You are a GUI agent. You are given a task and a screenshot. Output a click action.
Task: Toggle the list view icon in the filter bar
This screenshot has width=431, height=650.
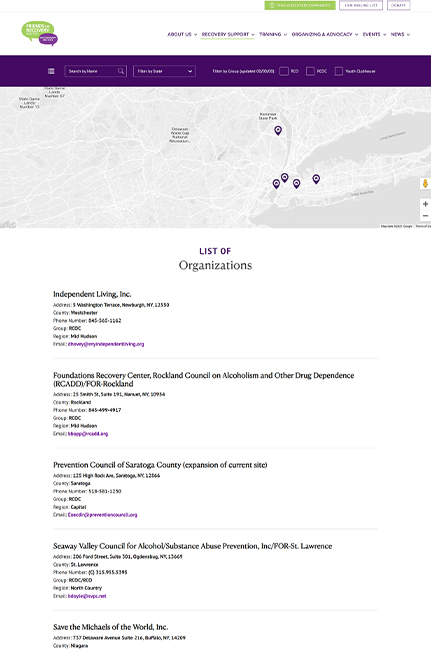pyautogui.click(x=51, y=71)
